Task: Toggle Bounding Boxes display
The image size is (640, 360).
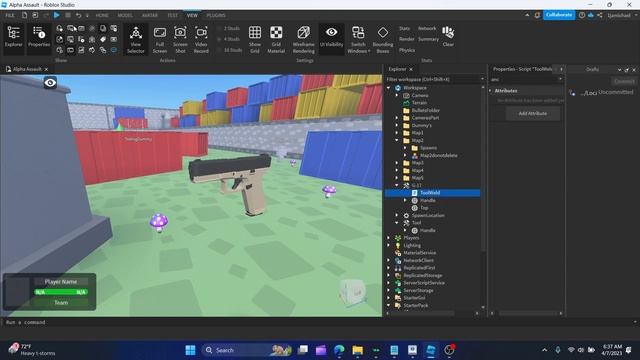Action: coord(382,39)
